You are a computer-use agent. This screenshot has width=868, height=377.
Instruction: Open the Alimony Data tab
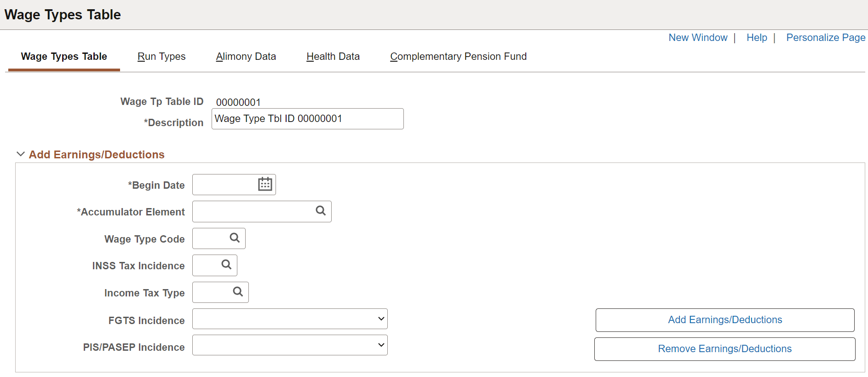coord(246,57)
